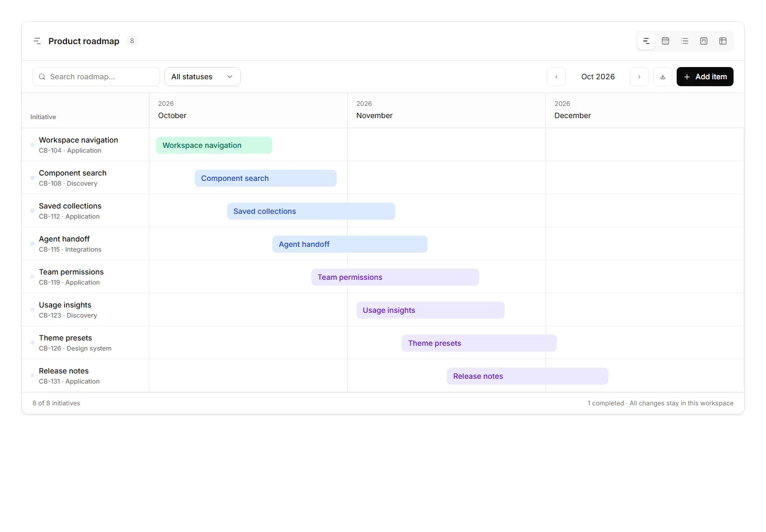The height and width of the screenshot is (532, 766).
Task: Select the Saved collections timeline bar
Action: tap(311, 211)
